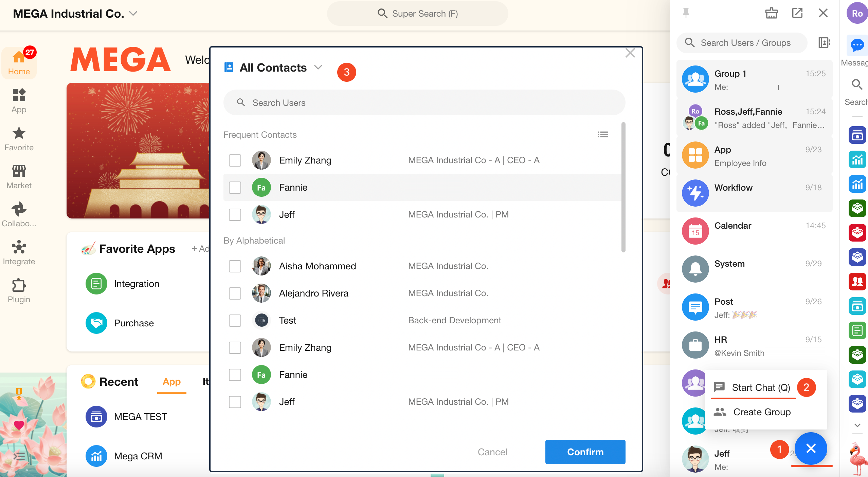Screen dimensions: 868x477
Task: Pin the chat panel with pushpin icon
Action: [686, 13]
